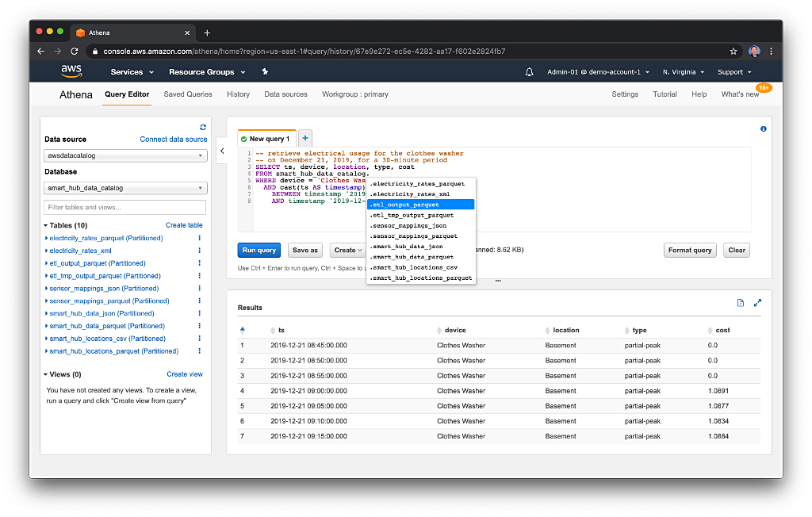
Task: Expand results to full screen
Action: 757,303
